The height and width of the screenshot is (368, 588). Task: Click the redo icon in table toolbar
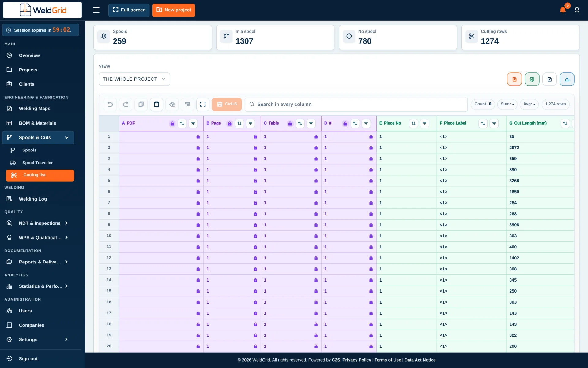[x=126, y=104]
